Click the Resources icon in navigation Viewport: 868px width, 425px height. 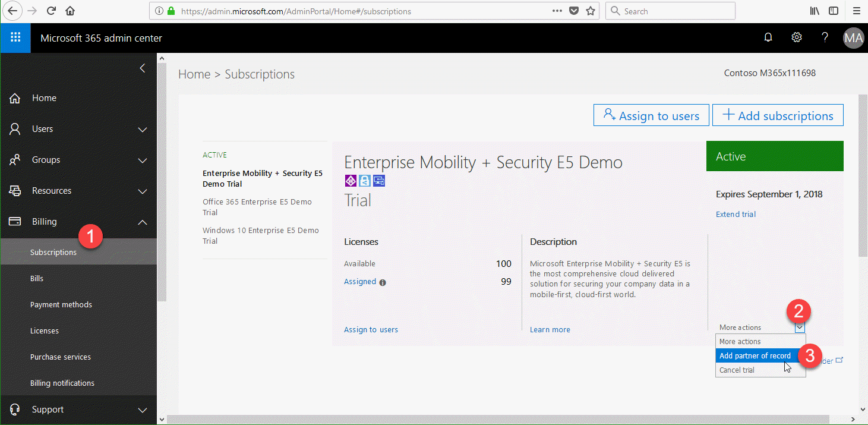click(x=15, y=191)
